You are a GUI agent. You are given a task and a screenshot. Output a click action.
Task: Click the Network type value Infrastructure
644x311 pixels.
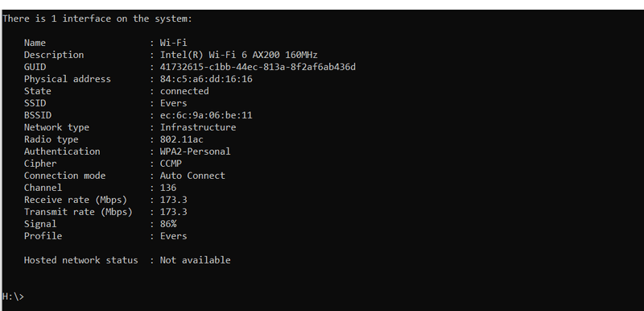(x=197, y=127)
